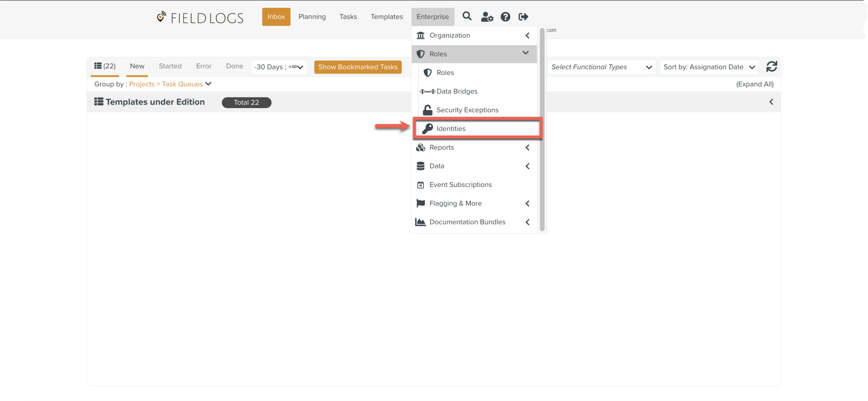The image size is (868, 401).
Task: Click the FieldLogs logo
Action: click(200, 18)
